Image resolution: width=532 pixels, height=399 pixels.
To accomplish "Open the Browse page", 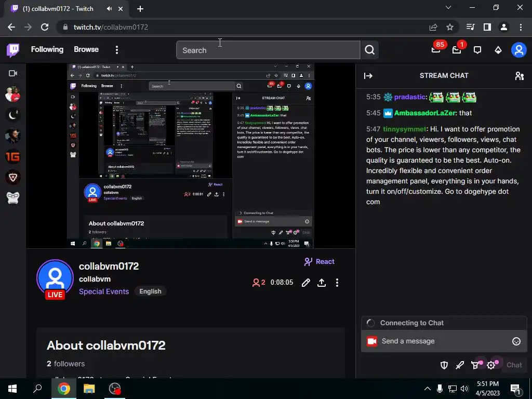I will [86, 49].
